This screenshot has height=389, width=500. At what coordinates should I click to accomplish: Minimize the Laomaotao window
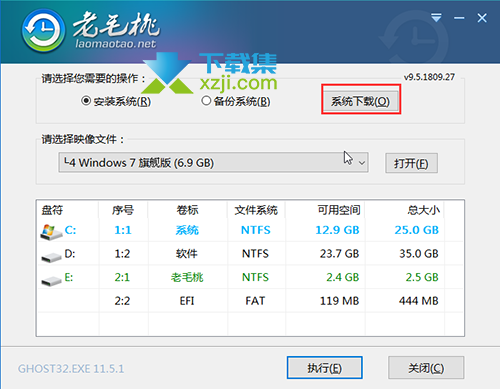tap(459, 18)
